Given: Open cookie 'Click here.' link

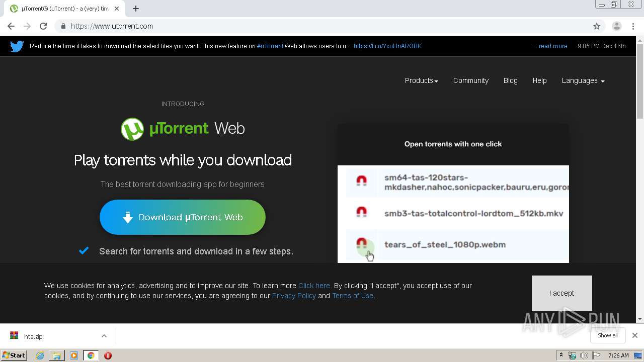Looking at the screenshot, I should (314, 286).
